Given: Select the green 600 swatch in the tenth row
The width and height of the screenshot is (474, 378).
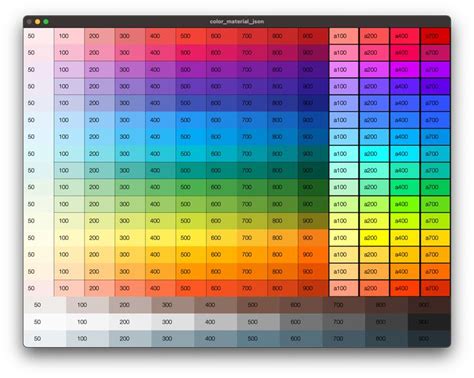Looking at the screenshot, I should pos(221,187).
